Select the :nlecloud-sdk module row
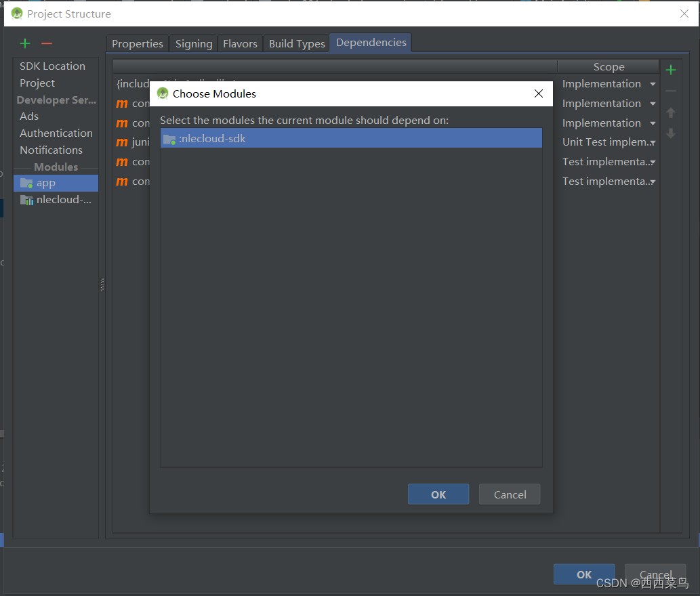The image size is (700, 596). point(351,138)
